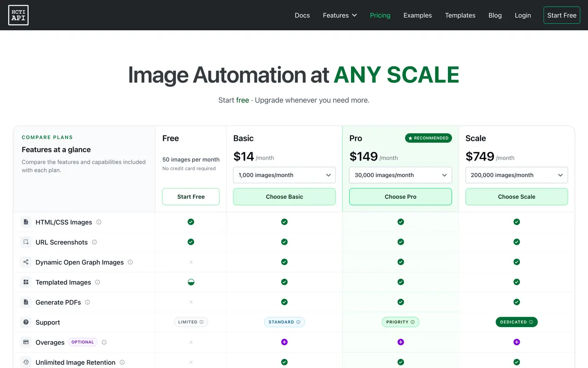Open info tooltip next to HTML/CSS Images
The height and width of the screenshot is (368, 588).
click(99, 222)
